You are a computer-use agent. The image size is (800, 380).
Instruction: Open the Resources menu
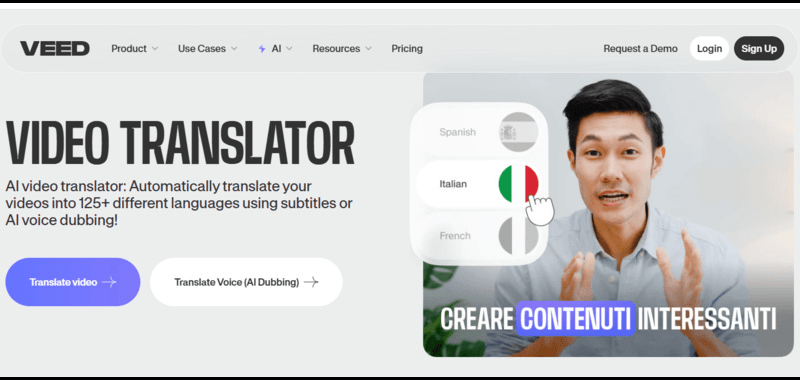(x=342, y=49)
